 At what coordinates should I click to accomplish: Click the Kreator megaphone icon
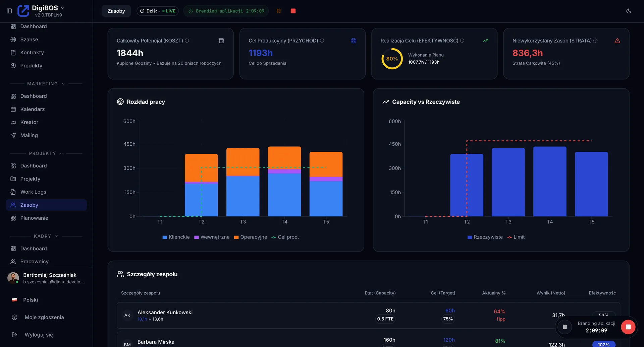click(13, 122)
